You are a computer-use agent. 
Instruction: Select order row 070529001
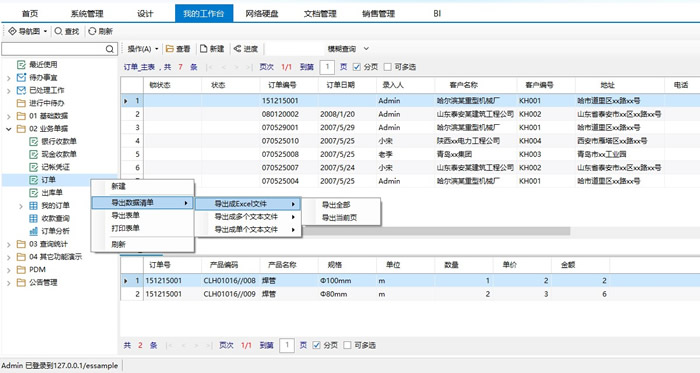click(410, 128)
